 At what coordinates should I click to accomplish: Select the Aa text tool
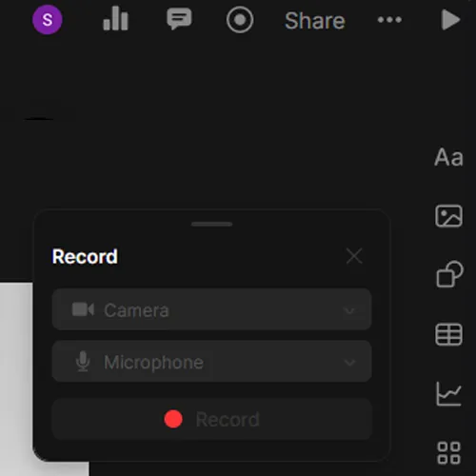coord(448,157)
